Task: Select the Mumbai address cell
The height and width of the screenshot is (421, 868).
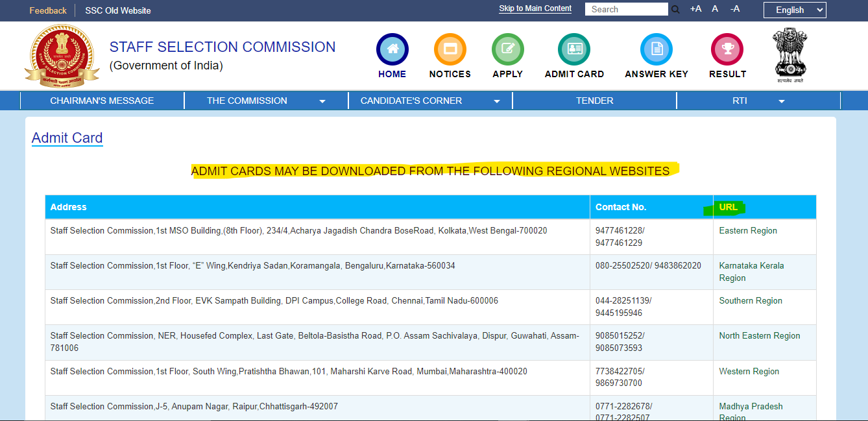Action: coord(317,378)
